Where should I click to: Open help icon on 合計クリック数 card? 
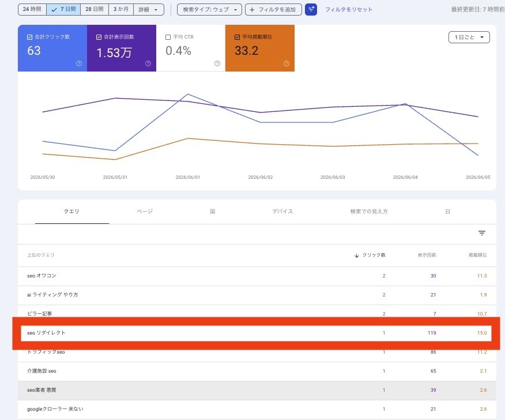pos(79,63)
